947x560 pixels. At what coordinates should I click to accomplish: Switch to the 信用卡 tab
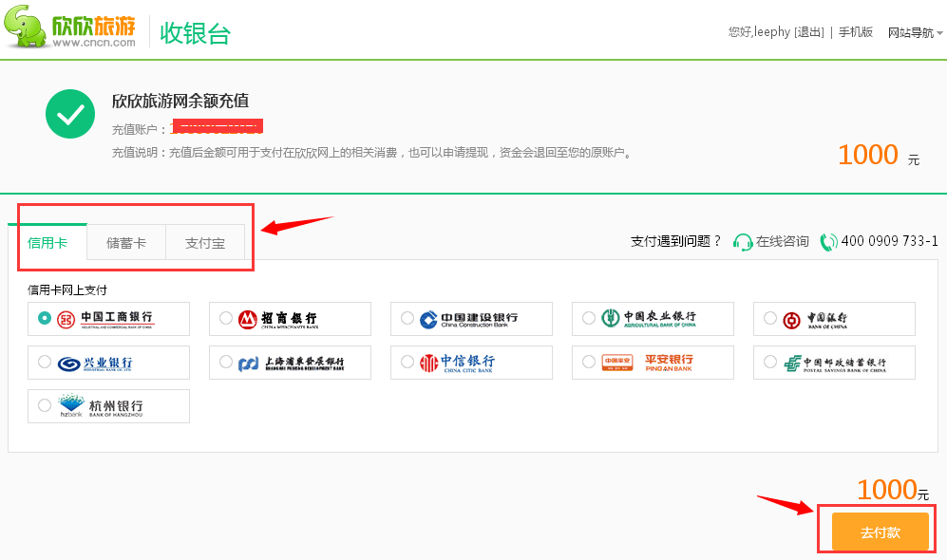point(47,243)
